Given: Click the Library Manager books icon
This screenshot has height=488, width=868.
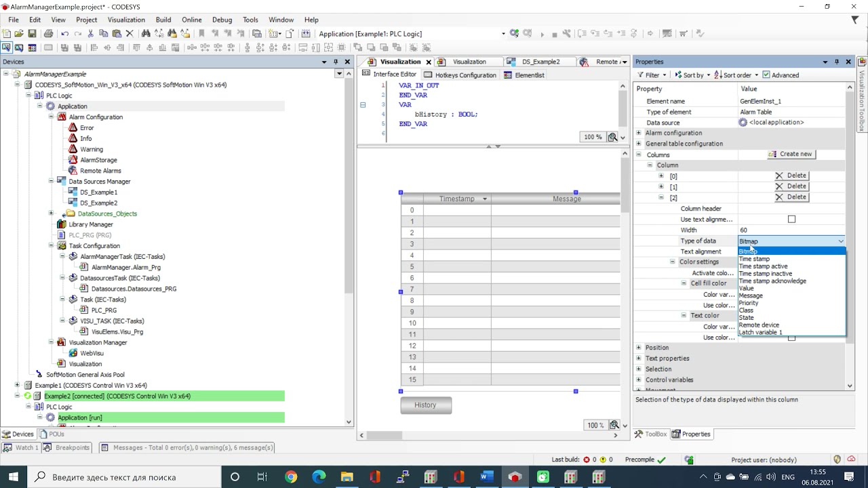Looking at the screenshot, I should coord(62,224).
